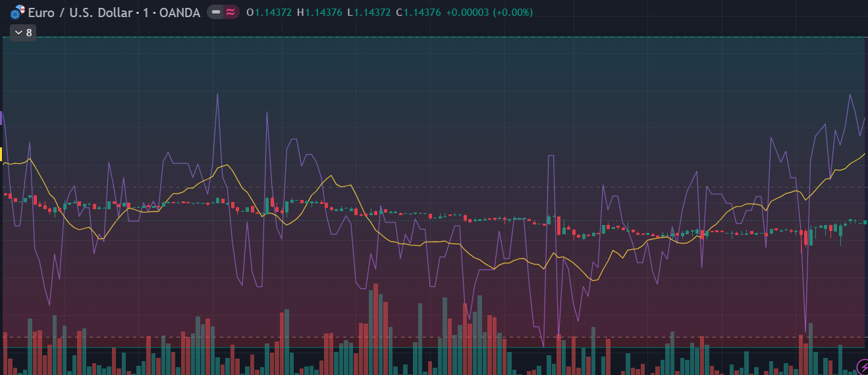Click the EUR/USD flag symbol icon
The width and height of the screenshot is (868, 375).
click(x=18, y=12)
